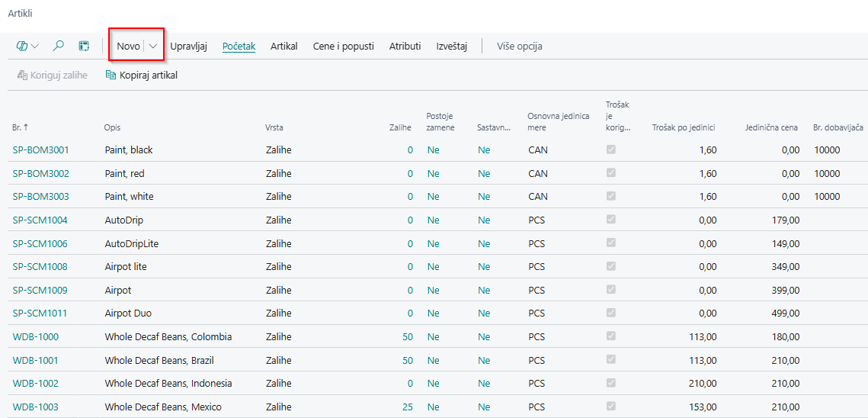
Task: Switch to the Cene i popusti tab
Action: coord(343,46)
